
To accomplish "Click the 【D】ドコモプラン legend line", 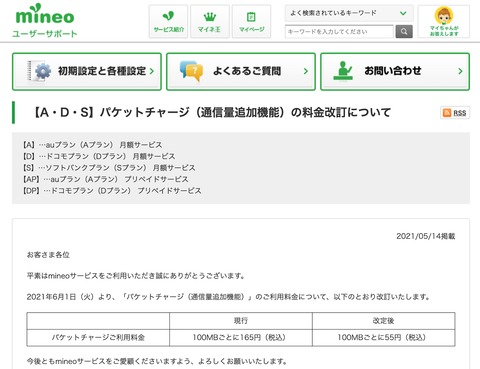I will pyautogui.click(x=99, y=156).
